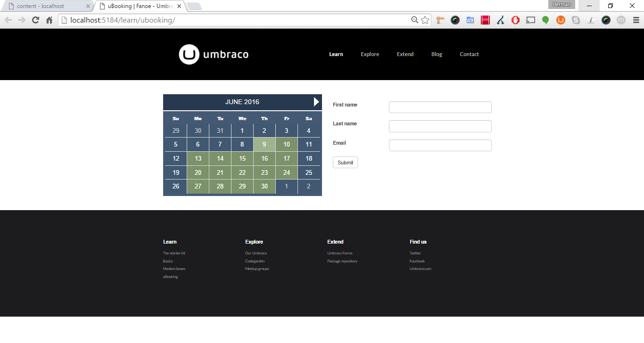This screenshot has width=644, height=343.
Task: Click the Email input field
Action: click(x=440, y=145)
